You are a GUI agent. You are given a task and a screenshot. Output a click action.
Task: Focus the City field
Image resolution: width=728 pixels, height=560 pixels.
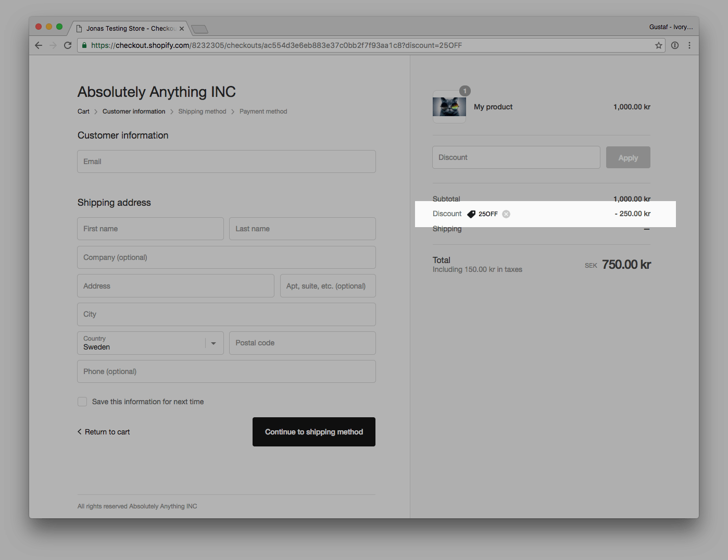tap(227, 315)
